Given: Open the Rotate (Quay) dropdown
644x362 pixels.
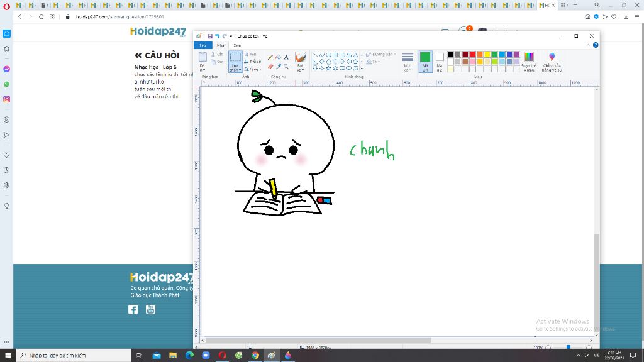Looking at the screenshot, I should pos(253,69).
